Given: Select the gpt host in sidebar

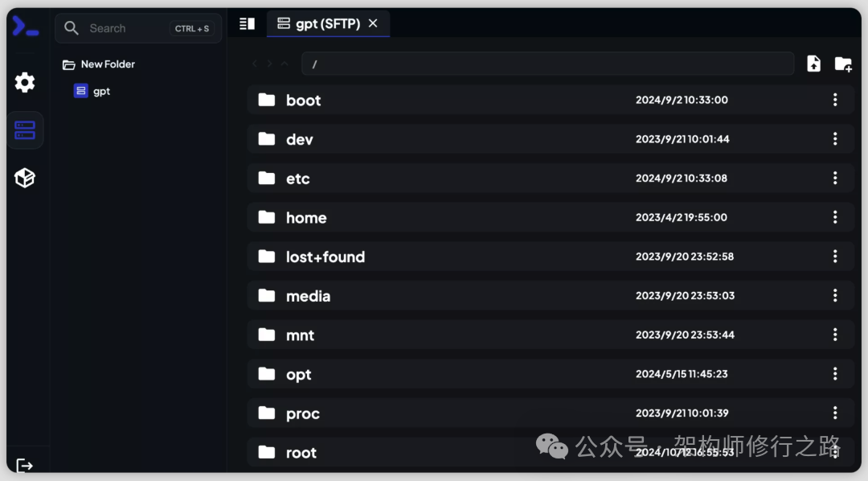Looking at the screenshot, I should coord(100,92).
